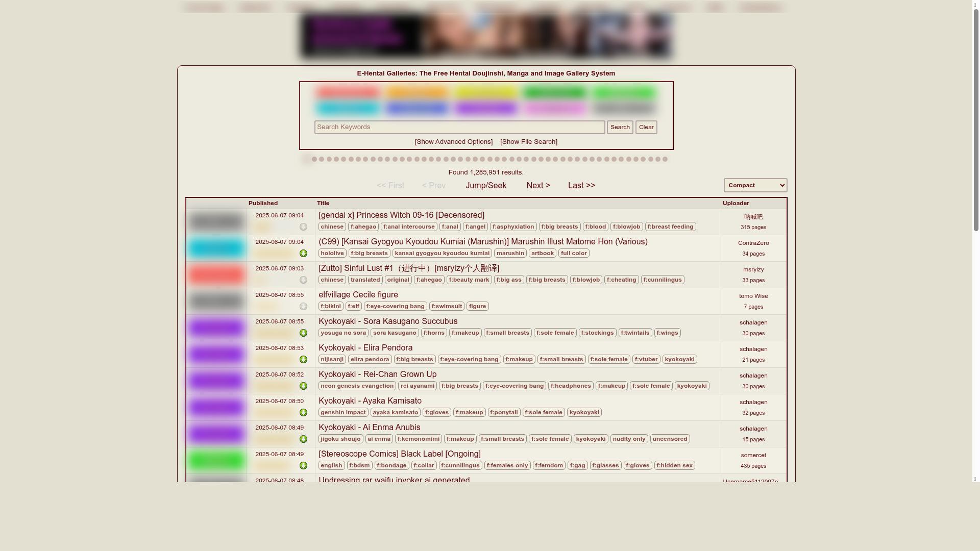Click green download arrow on Black Label row
This screenshot has height=551, width=980.
click(303, 466)
